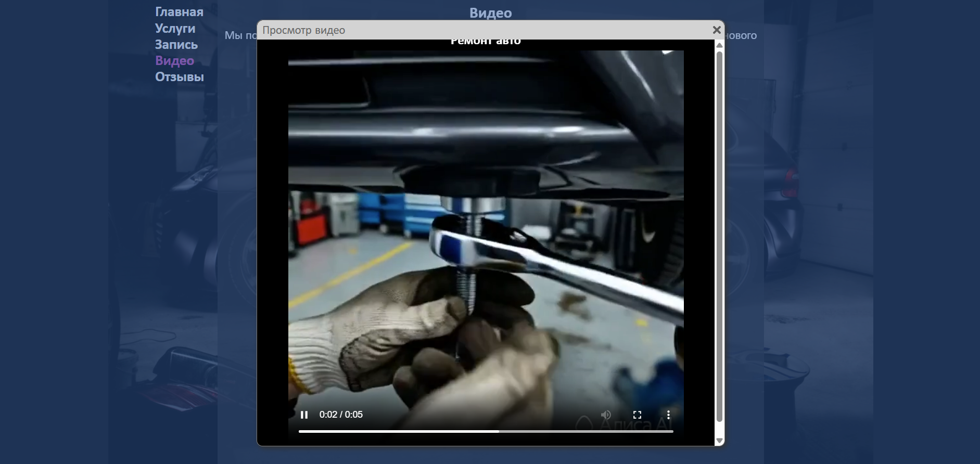This screenshot has width=980, height=464.
Task: Click the Просмотр видео dialog title
Action: (x=303, y=30)
